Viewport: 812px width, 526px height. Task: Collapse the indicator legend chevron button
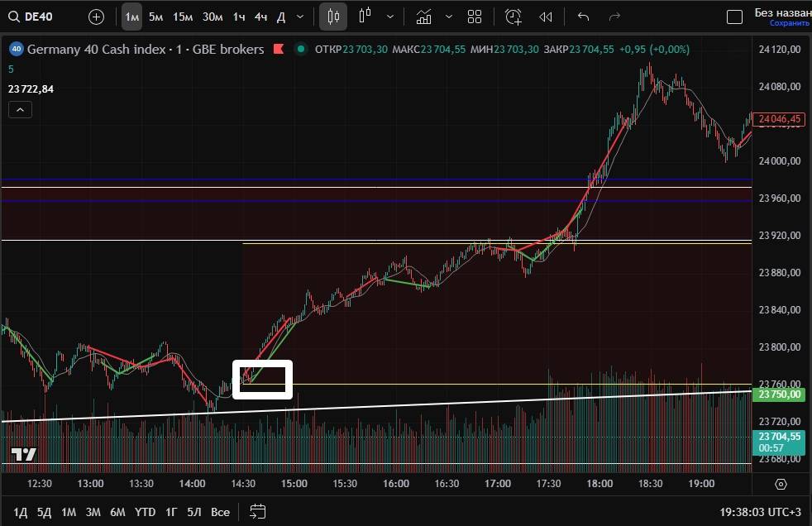[21, 109]
